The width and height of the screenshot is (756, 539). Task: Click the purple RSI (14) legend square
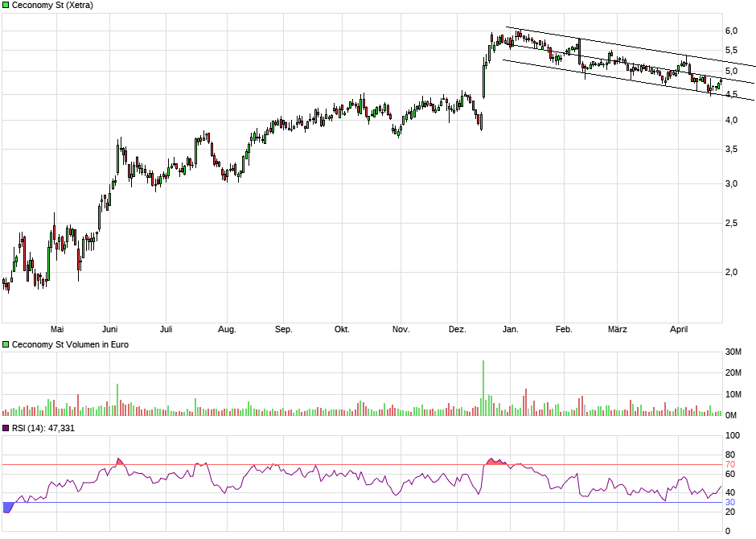6,428
